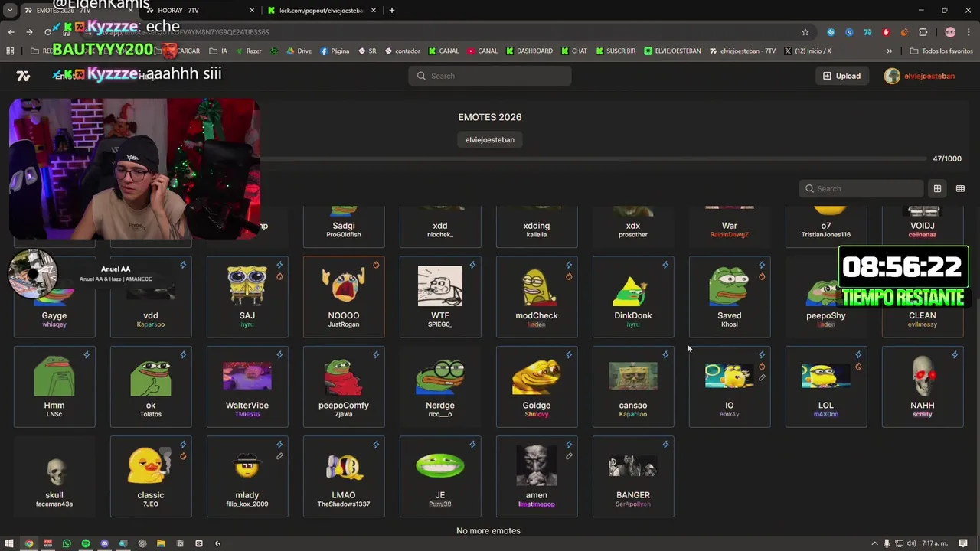Open the Chrome profile avatar
980x551 pixels.
950,32
